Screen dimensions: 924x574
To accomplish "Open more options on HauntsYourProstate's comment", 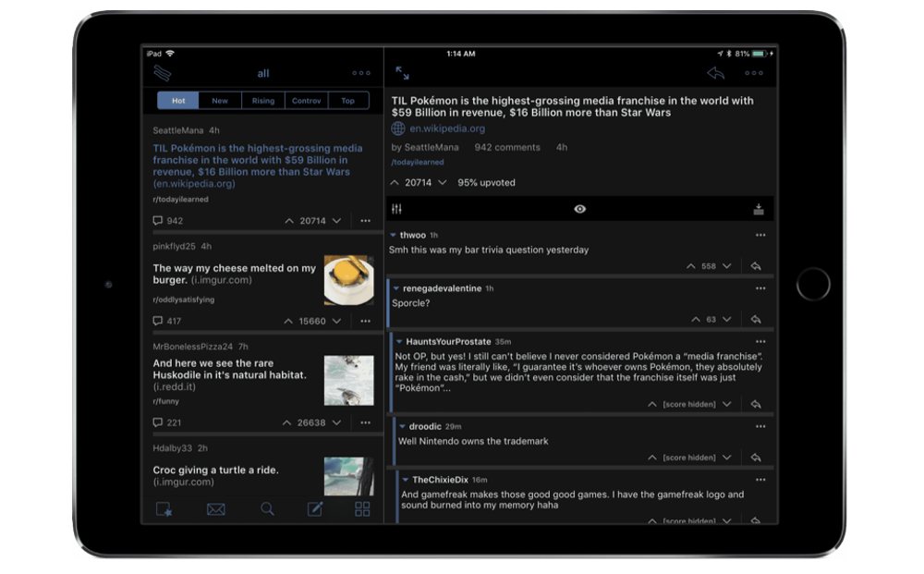I will click(x=760, y=342).
